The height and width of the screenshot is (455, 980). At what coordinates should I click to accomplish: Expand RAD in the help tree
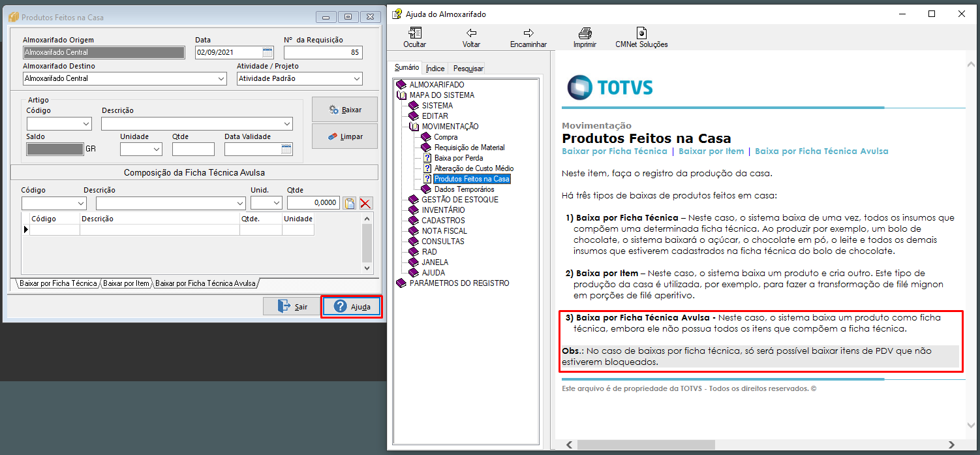[429, 252]
